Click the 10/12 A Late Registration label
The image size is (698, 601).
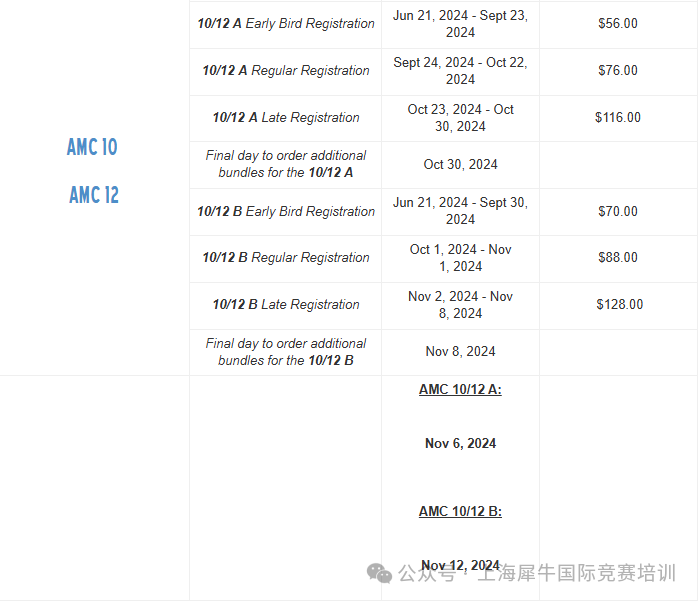tap(286, 118)
